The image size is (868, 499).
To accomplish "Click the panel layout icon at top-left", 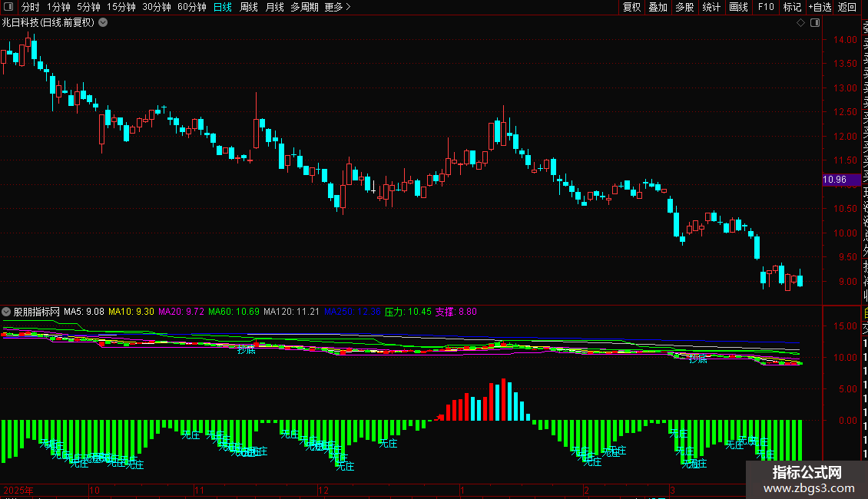I will 8,7.
